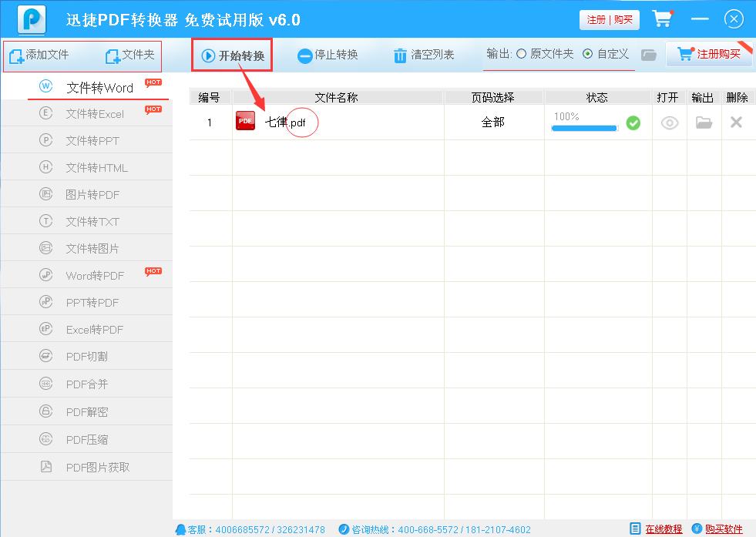Image resolution: width=756 pixels, height=537 pixels.
Task: Select Excel转PDF conversion mode
Action: (x=87, y=329)
